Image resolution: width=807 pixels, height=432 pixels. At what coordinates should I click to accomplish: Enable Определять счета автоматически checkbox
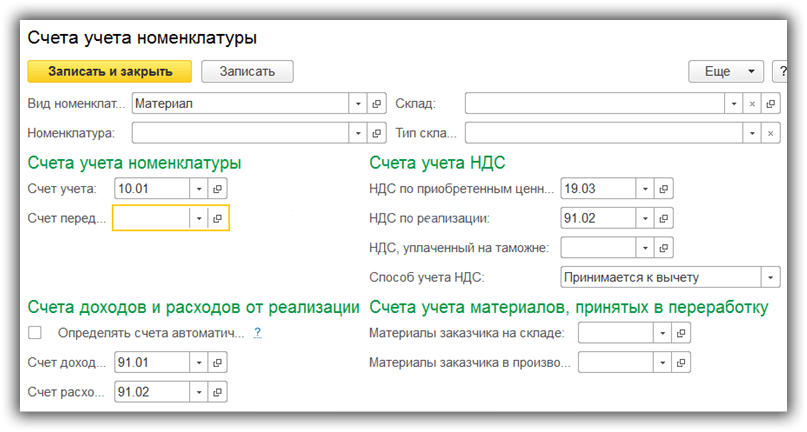tap(36, 333)
